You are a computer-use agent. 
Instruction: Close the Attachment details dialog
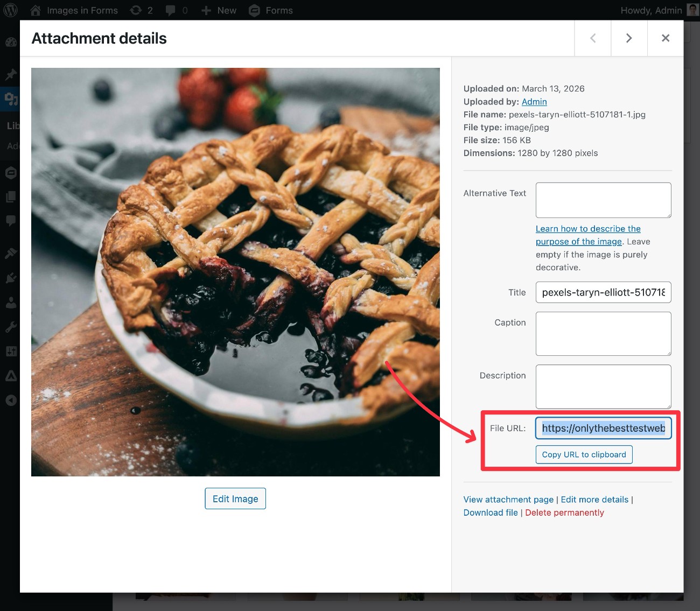(665, 38)
